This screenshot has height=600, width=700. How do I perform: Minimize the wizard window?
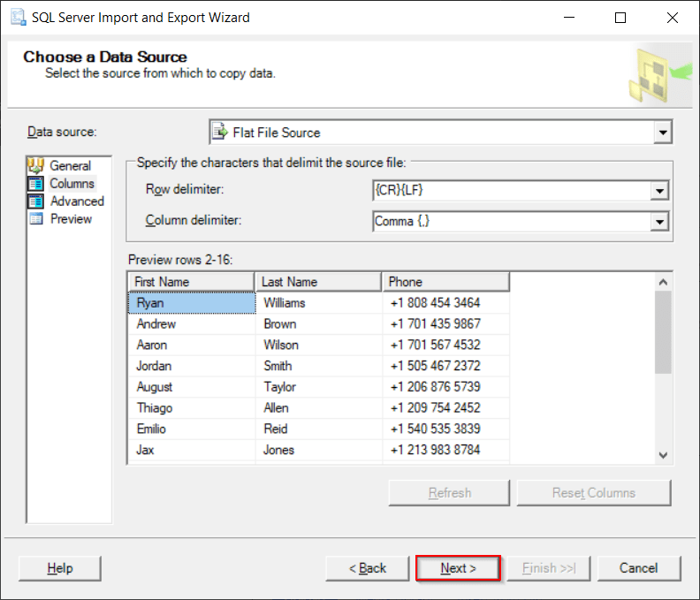pyautogui.click(x=569, y=18)
